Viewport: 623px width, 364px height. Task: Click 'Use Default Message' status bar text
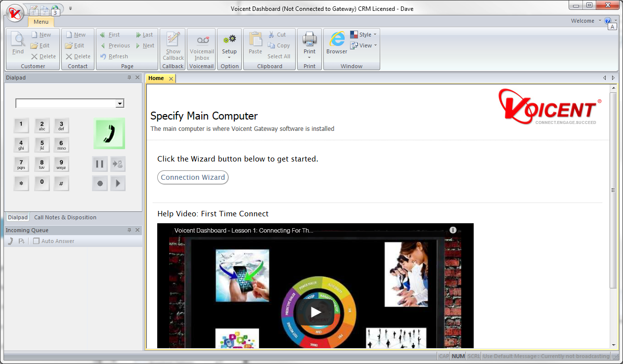(x=546, y=356)
